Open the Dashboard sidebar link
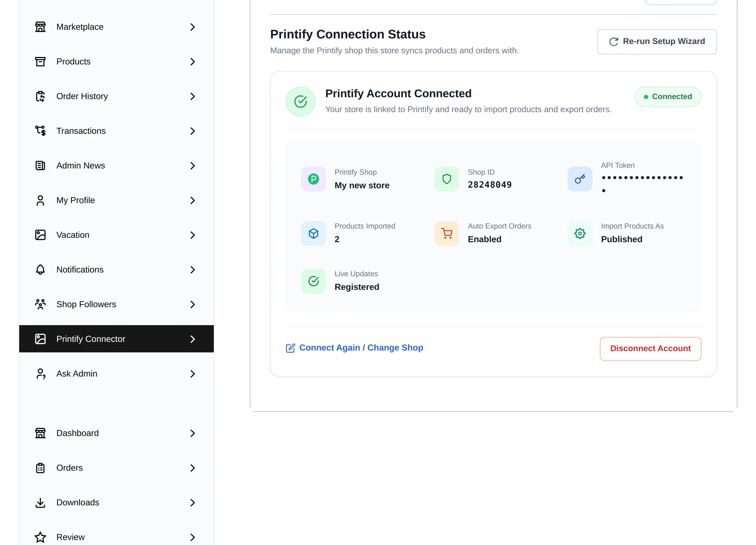This screenshot has height=545, width=756. [116, 433]
